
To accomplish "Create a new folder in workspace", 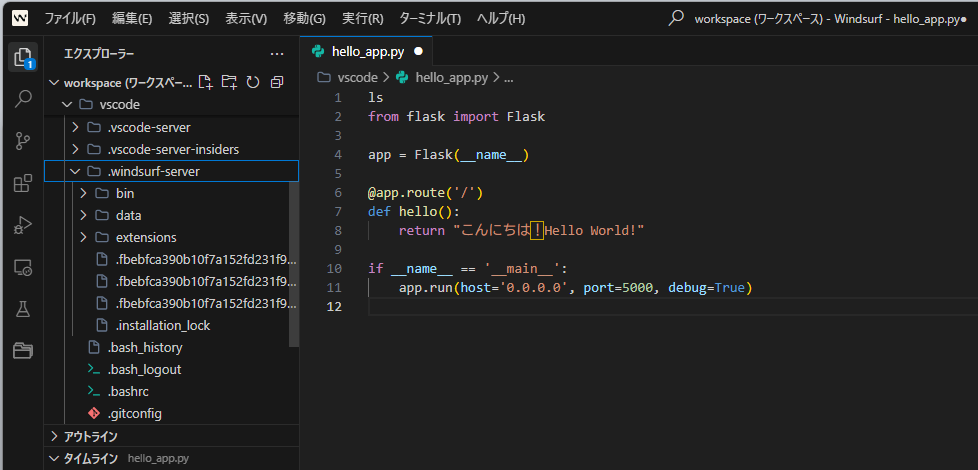I will [x=229, y=82].
